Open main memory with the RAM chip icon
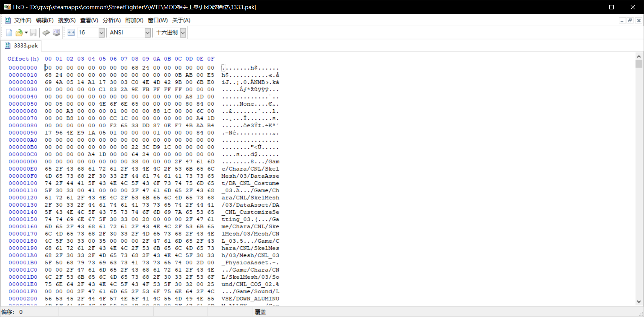 [46, 33]
